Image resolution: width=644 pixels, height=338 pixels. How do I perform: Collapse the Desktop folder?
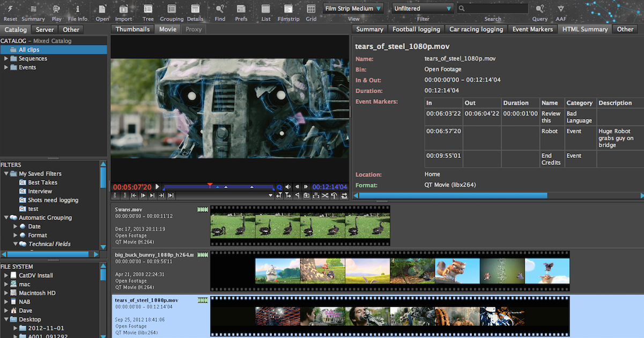[x=6, y=319]
